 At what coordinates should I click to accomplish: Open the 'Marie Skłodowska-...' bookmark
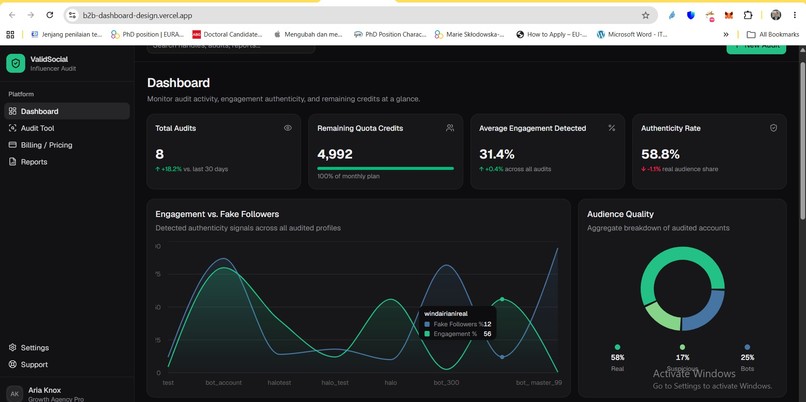point(469,34)
